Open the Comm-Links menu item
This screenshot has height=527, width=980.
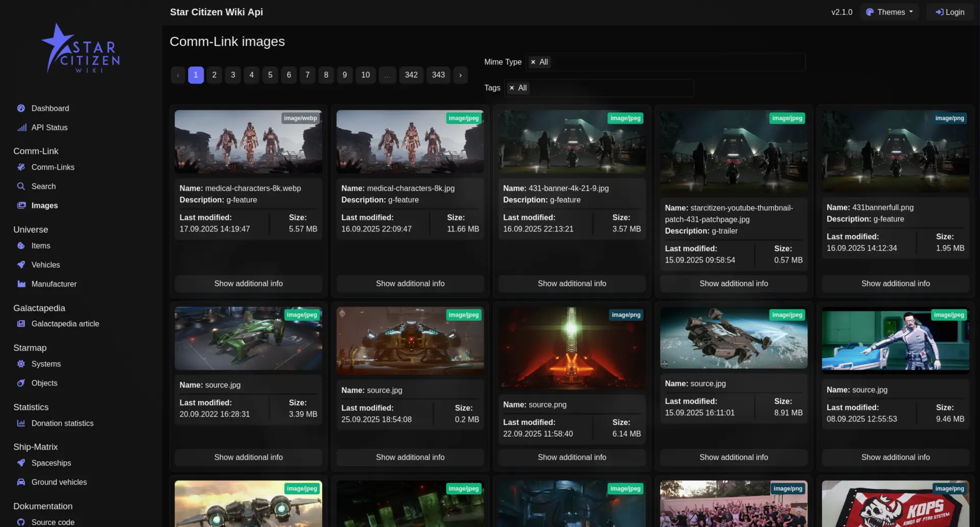coord(53,167)
